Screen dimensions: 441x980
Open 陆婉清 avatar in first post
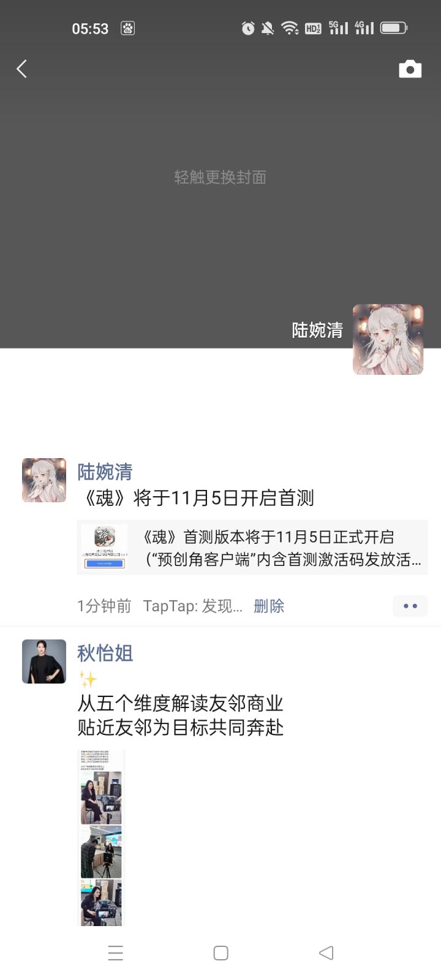click(44, 480)
